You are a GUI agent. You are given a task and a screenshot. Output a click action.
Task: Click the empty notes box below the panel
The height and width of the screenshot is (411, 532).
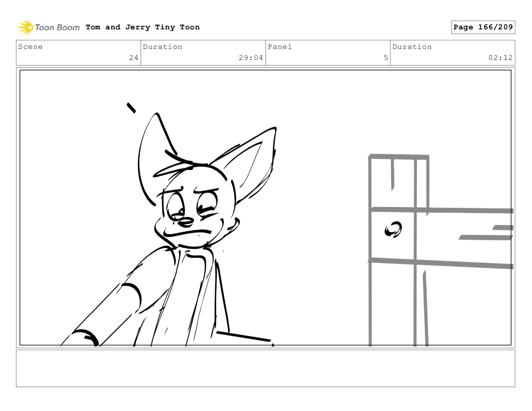pos(265,368)
